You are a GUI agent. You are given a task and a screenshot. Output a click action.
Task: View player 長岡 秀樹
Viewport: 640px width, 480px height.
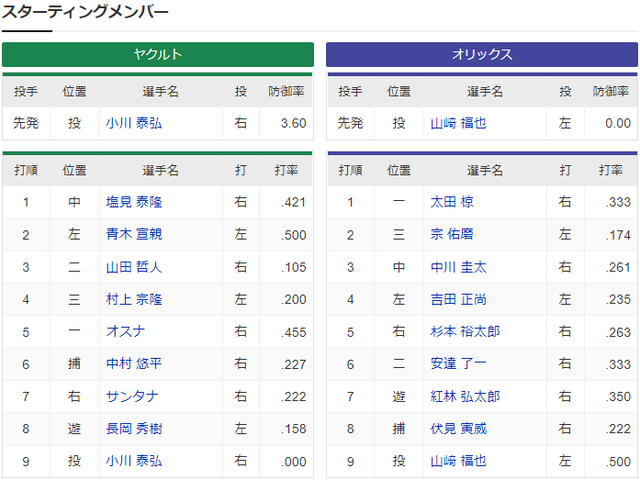pyautogui.click(x=134, y=429)
